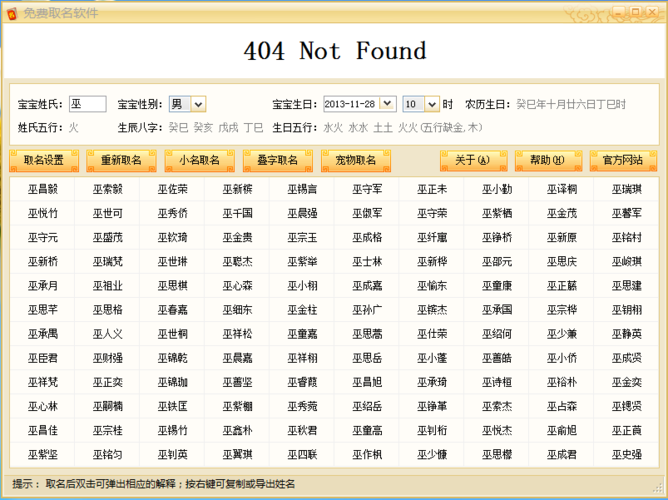
Task: Select the name 巫思岳
Action: point(367,358)
